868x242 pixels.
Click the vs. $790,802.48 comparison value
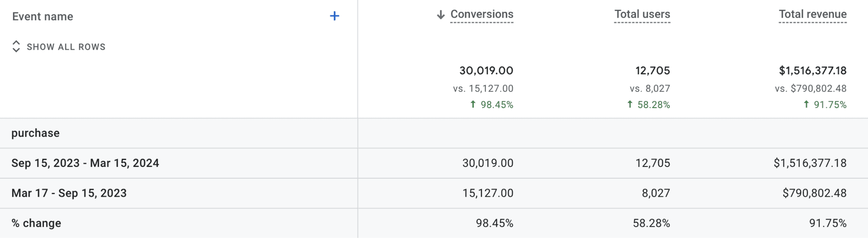(811, 89)
